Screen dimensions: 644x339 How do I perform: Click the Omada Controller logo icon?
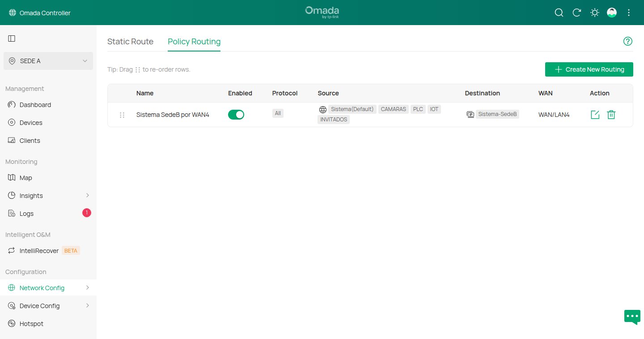(12, 13)
